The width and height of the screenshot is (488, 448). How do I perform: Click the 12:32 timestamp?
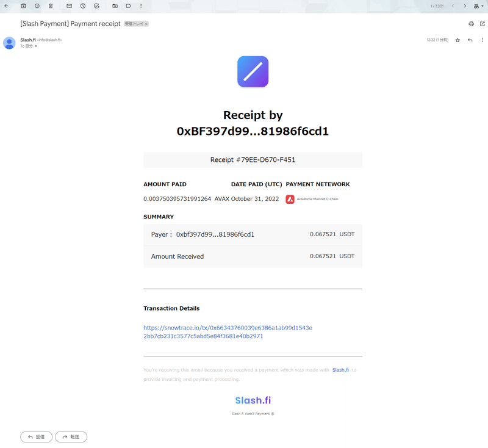[x=437, y=40]
